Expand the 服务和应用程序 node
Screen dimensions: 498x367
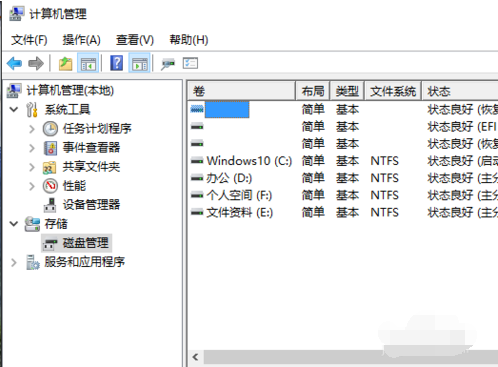[14, 262]
